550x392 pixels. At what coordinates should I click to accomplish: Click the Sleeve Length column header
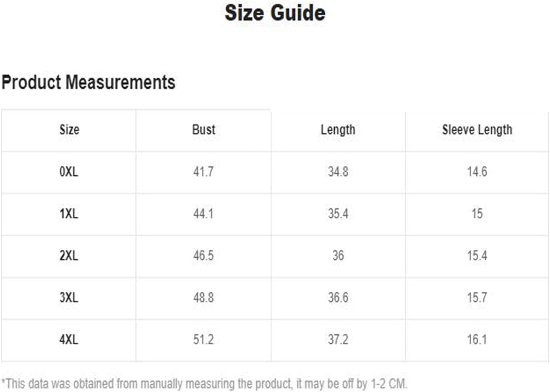pos(477,130)
